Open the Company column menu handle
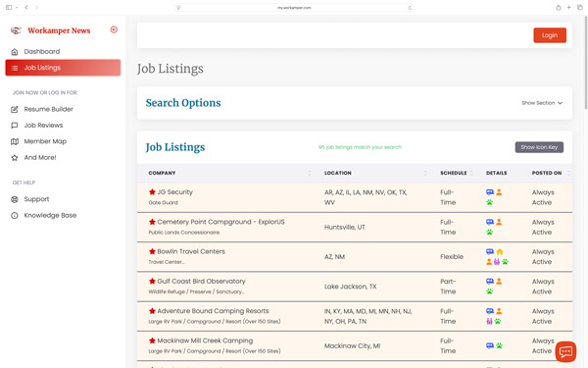Viewport: 588px width, 368px height. coord(310,173)
